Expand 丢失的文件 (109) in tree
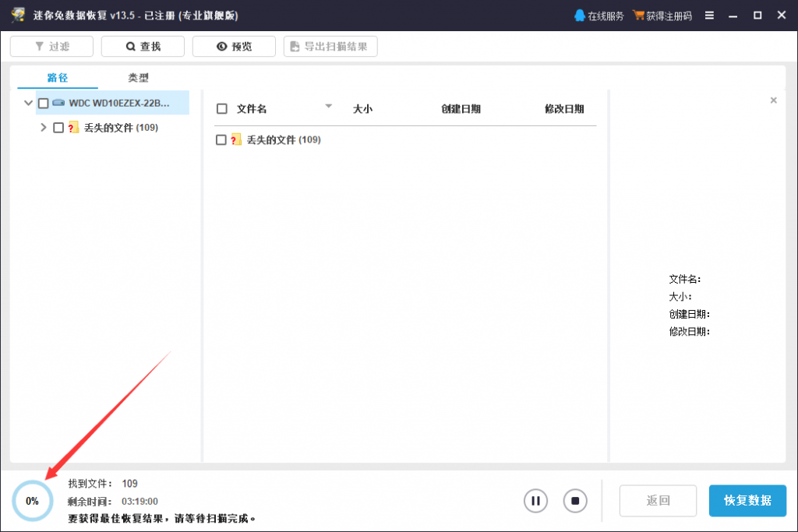This screenshot has width=798, height=532. point(44,127)
